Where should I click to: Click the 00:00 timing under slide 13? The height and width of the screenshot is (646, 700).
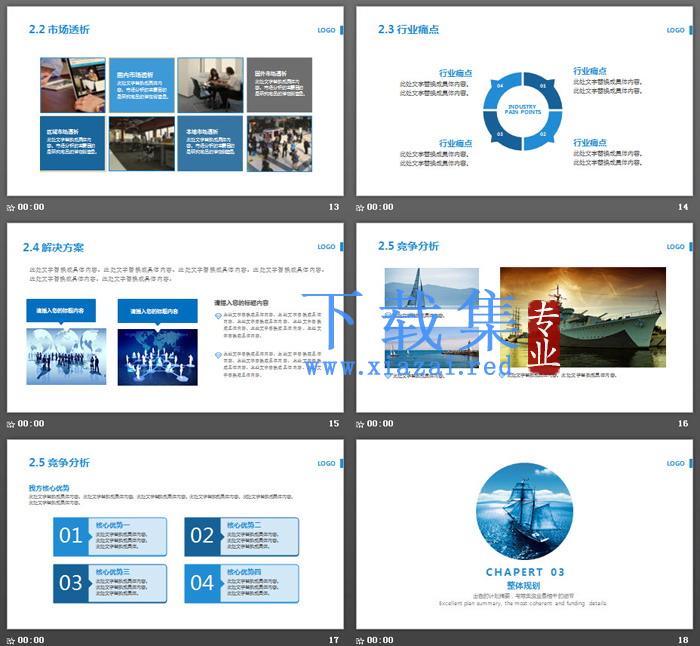point(31,207)
